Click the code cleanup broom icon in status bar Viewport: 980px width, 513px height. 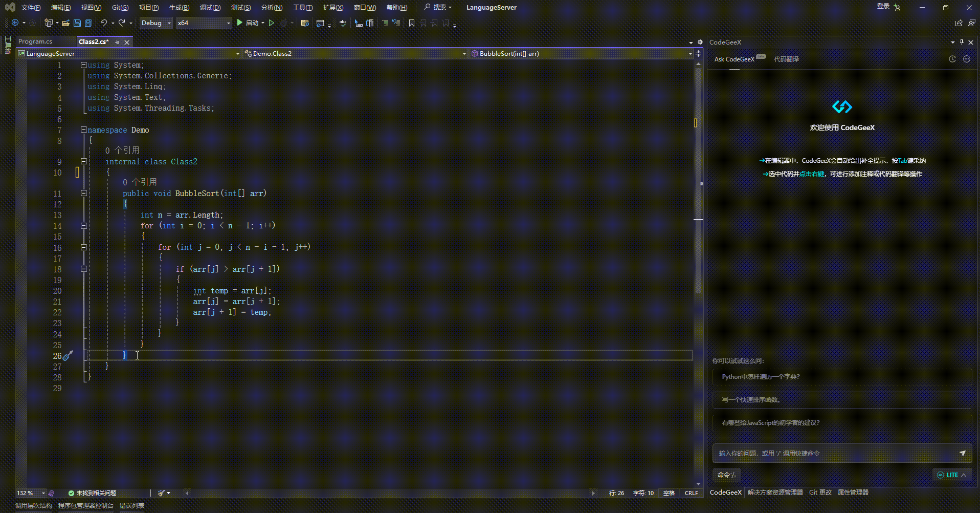point(162,493)
